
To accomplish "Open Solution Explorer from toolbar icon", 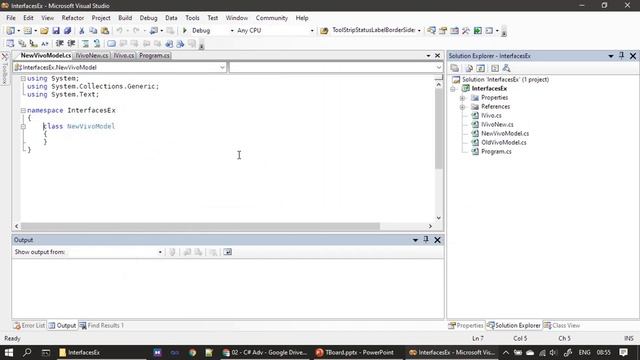I will click(x=431, y=31).
